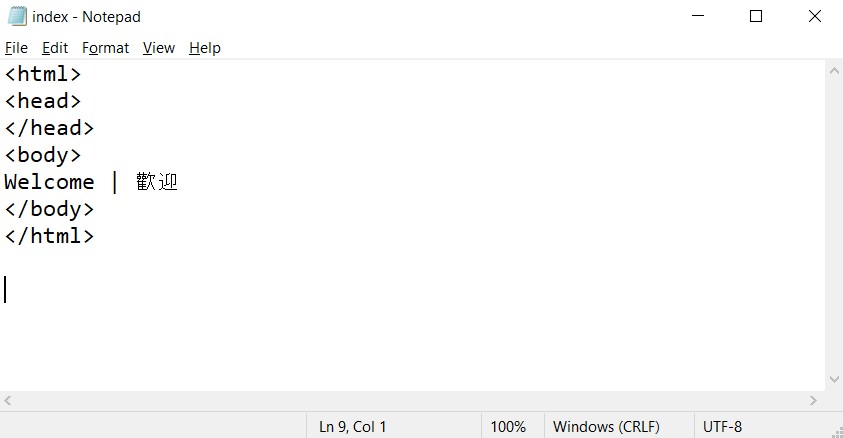
Task: Maximize the Notepad window
Action: (x=756, y=16)
